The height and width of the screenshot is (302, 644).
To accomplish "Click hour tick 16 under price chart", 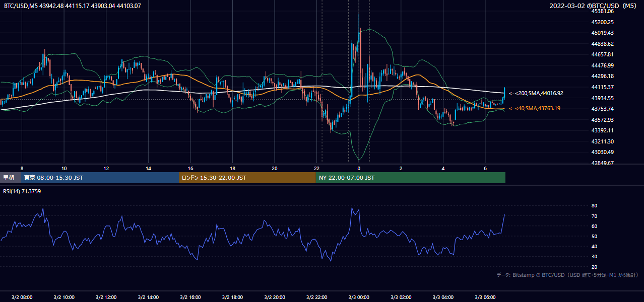I will click(190, 168).
